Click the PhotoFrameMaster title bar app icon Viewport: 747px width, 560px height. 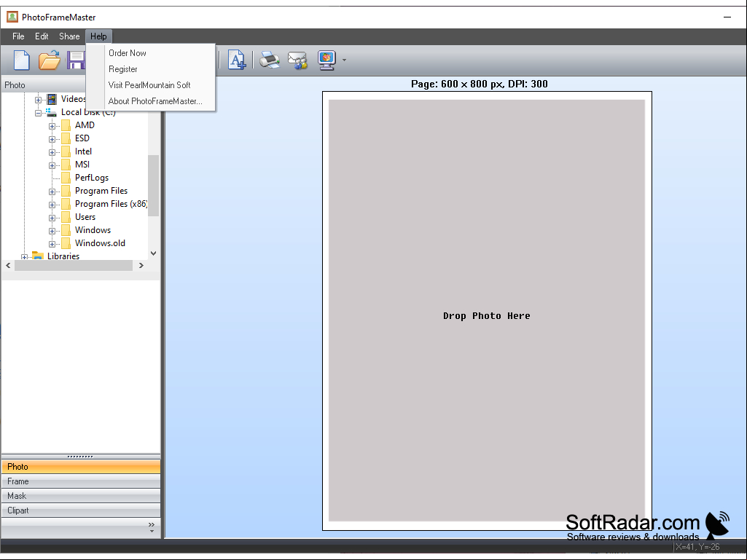tap(12, 17)
